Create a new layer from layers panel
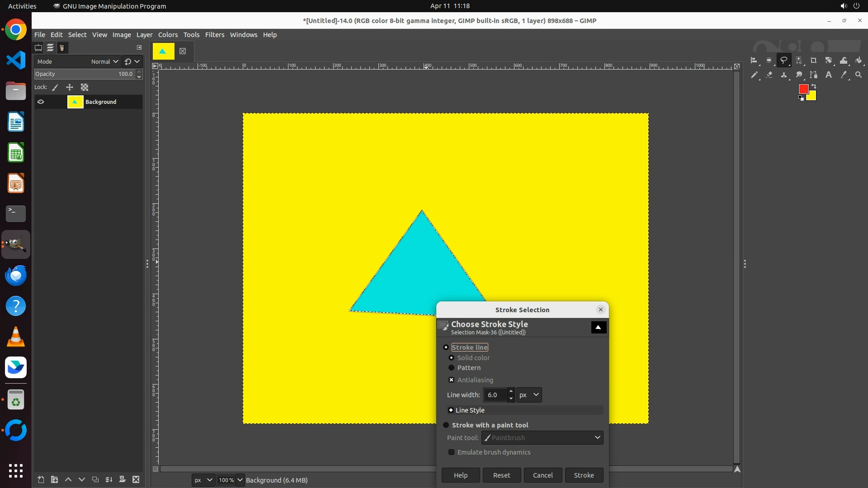 click(41, 479)
